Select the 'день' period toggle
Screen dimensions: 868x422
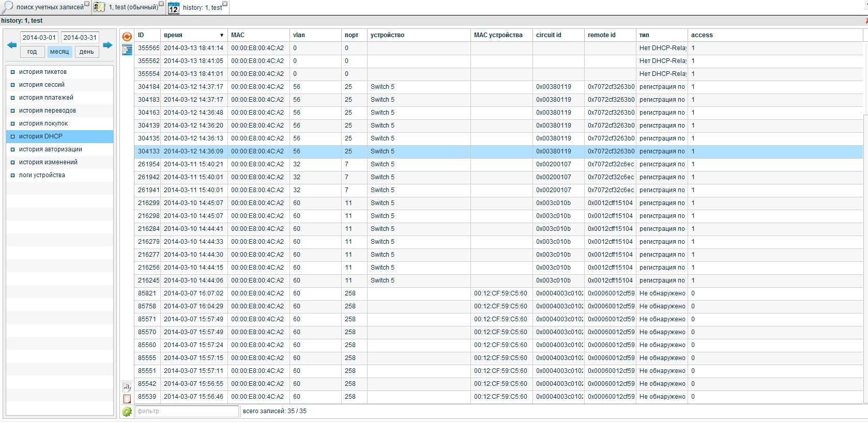click(86, 52)
